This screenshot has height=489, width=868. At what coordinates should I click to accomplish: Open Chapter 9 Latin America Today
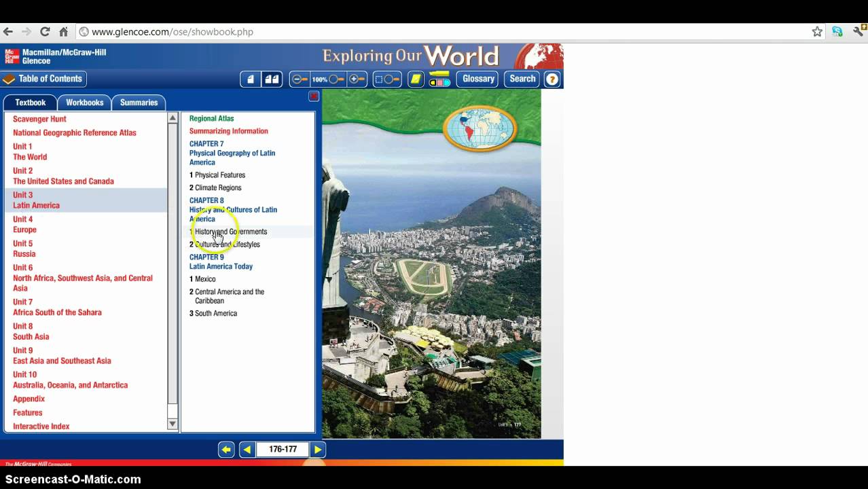click(221, 261)
